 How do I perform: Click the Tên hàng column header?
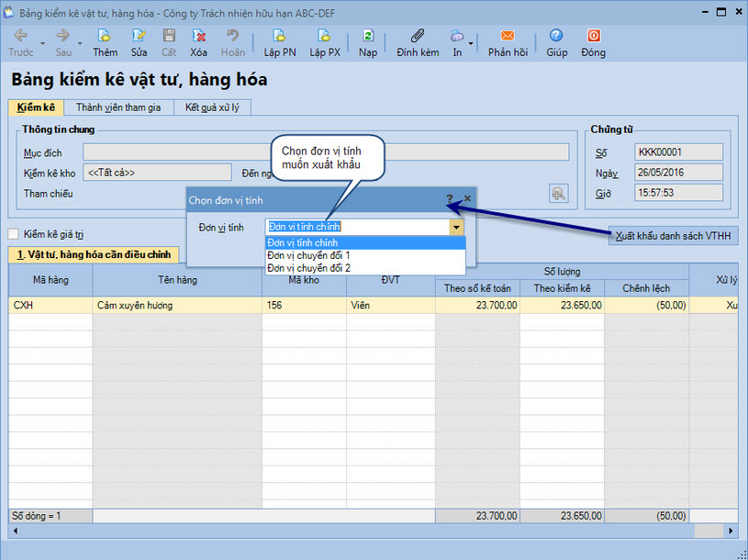[x=177, y=280]
